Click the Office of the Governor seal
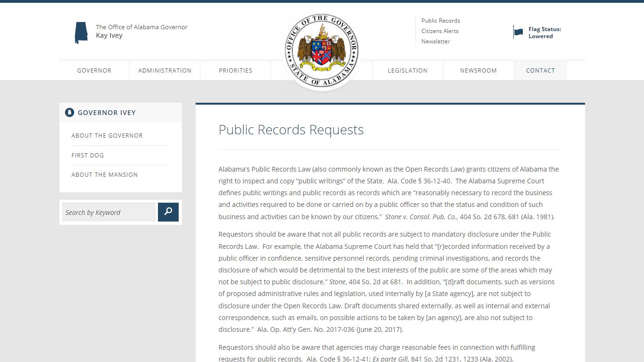 pos(322,51)
